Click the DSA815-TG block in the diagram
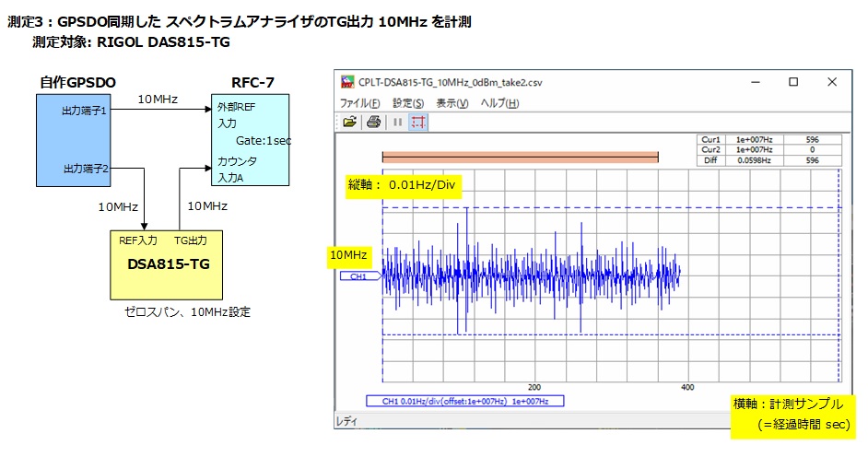Image resolution: width=868 pixels, height=457 pixels. (x=167, y=265)
